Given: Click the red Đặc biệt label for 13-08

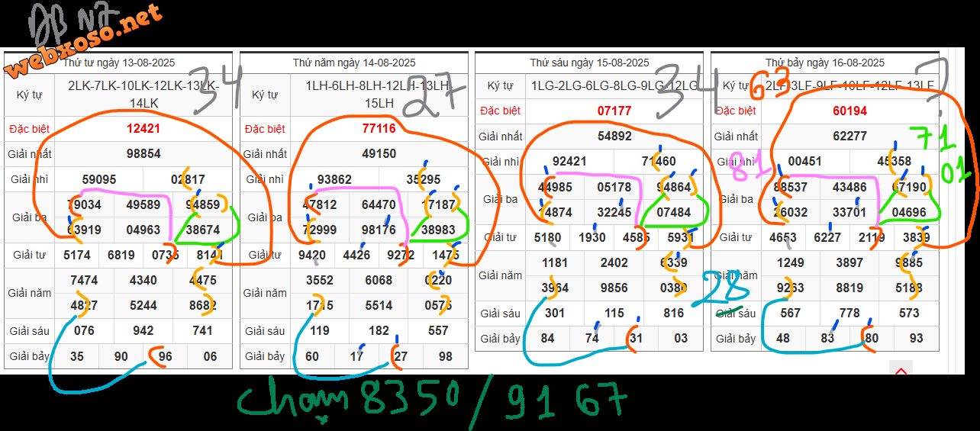Looking at the screenshot, I should click(30, 129).
